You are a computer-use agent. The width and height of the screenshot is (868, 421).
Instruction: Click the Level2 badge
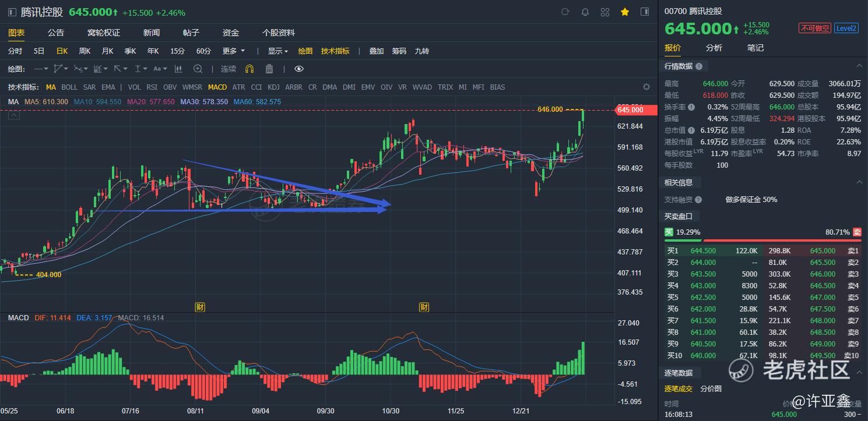[846, 28]
